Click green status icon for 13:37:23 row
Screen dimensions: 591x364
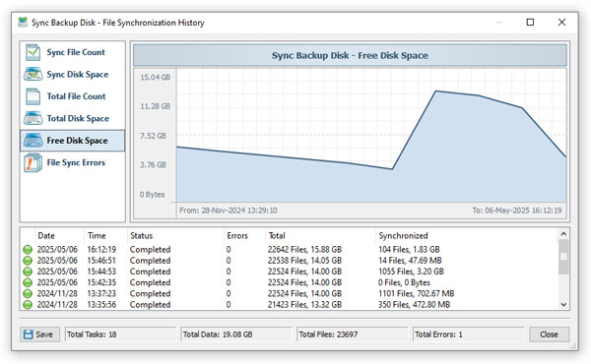click(28, 293)
